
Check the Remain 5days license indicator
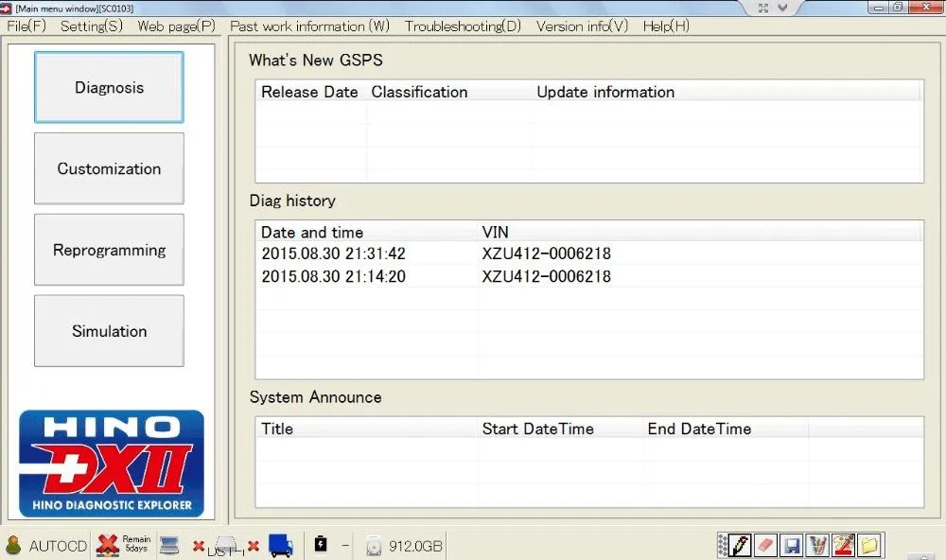click(x=122, y=543)
